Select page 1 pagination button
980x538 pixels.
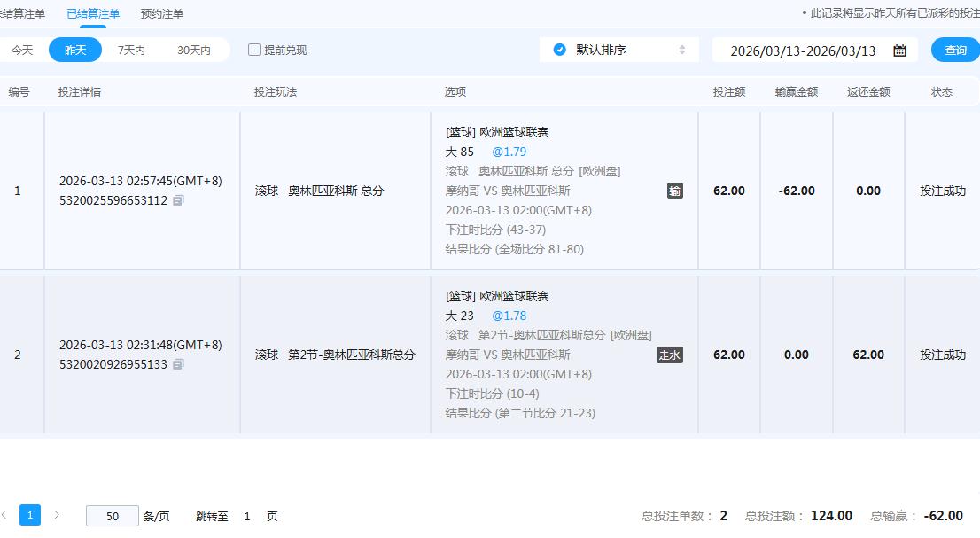point(30,515)
